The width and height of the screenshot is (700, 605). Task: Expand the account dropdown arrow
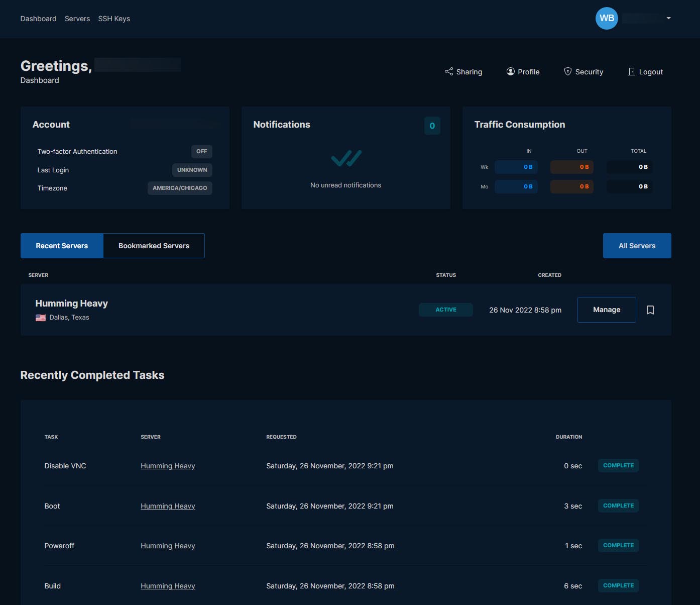(x=668, y=18)
